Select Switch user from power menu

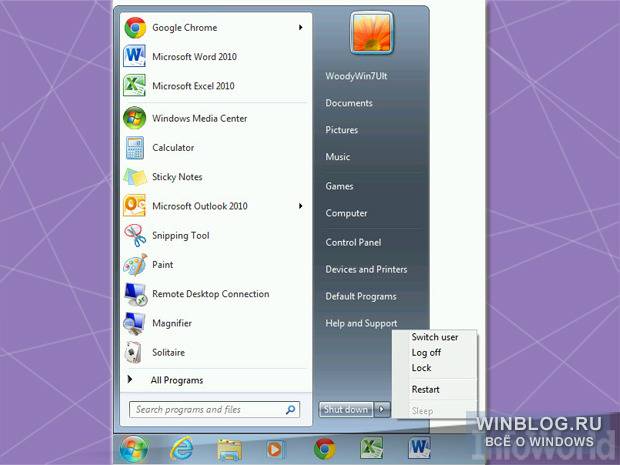(x=435, y=337)
